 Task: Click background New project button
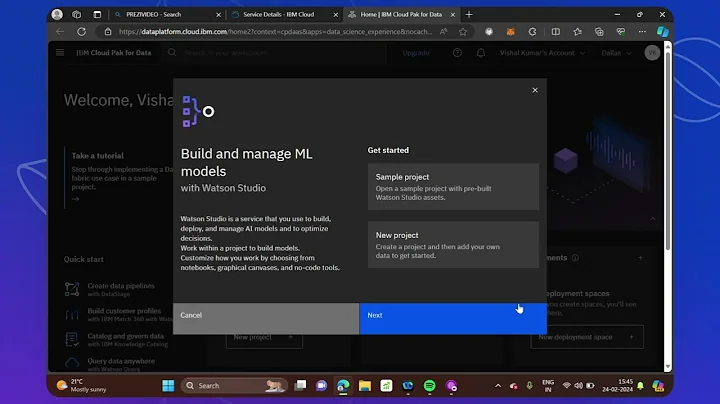[x=264, y=338]
